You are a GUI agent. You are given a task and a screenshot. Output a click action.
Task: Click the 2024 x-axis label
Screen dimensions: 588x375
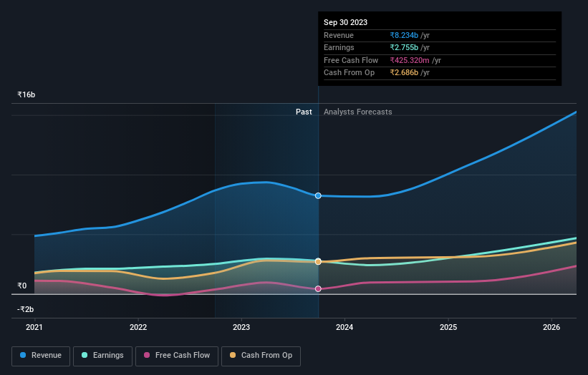coord(344,327)
